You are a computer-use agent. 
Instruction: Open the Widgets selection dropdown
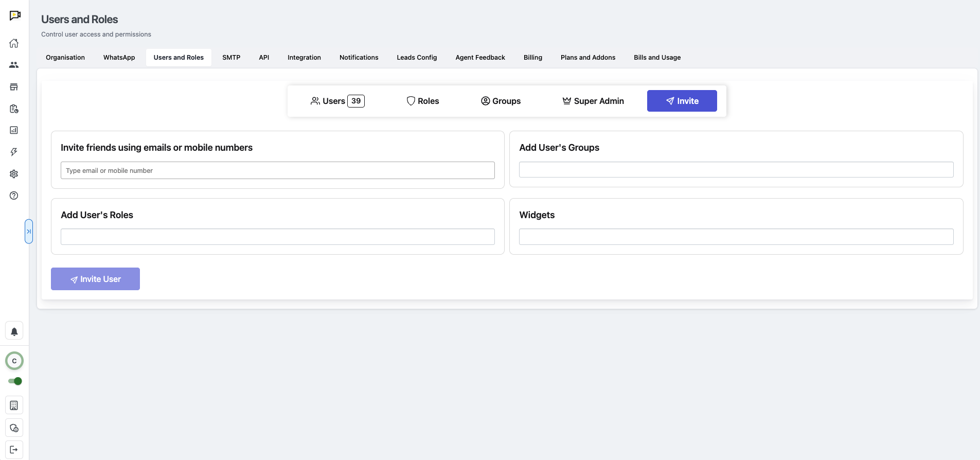point(736,237)
